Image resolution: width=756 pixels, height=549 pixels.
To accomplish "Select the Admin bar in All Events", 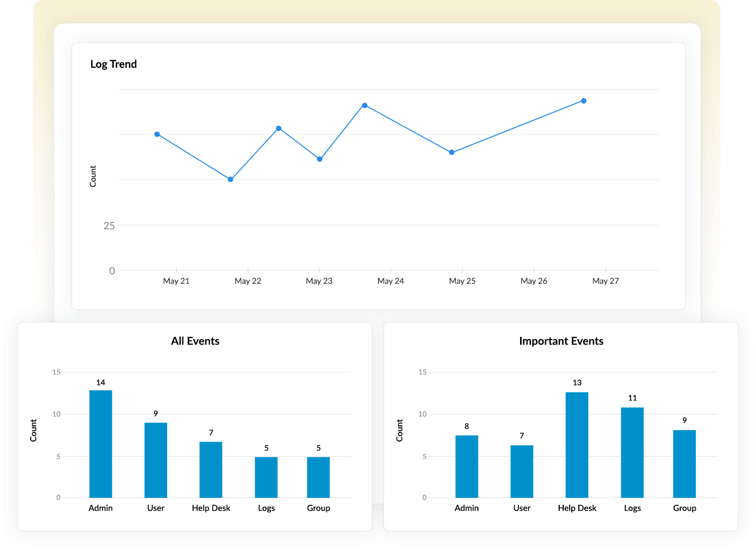I will coord(100,443).
